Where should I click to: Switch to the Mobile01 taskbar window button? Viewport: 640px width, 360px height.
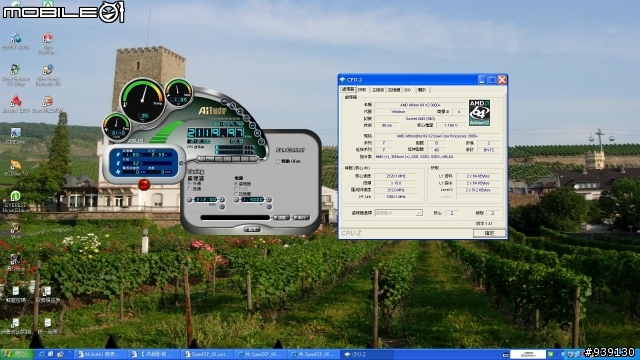coord(101,354)
